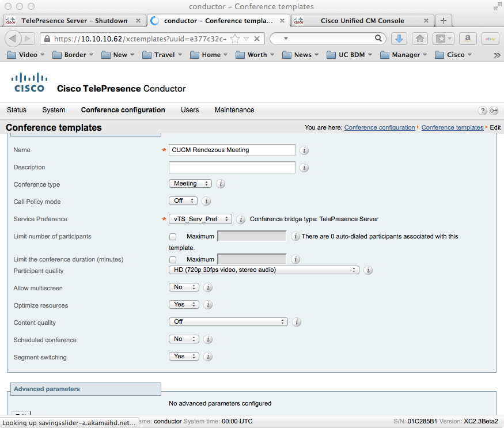Open the bookmarks menu toolbar icon
Screen dimensions: 504x428
[x=444, y=39]
